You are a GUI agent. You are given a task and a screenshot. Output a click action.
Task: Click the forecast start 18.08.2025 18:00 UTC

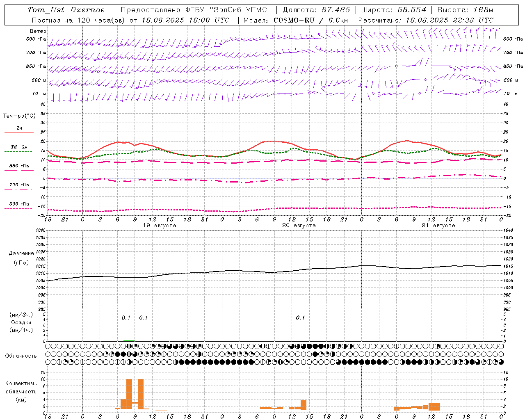point(185,20)
